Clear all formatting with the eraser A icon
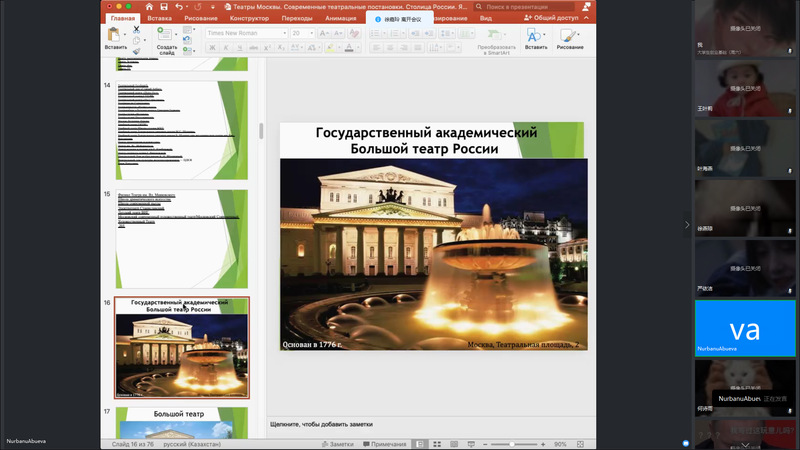This screenshot has width=800, height=450. pos(354,33)
